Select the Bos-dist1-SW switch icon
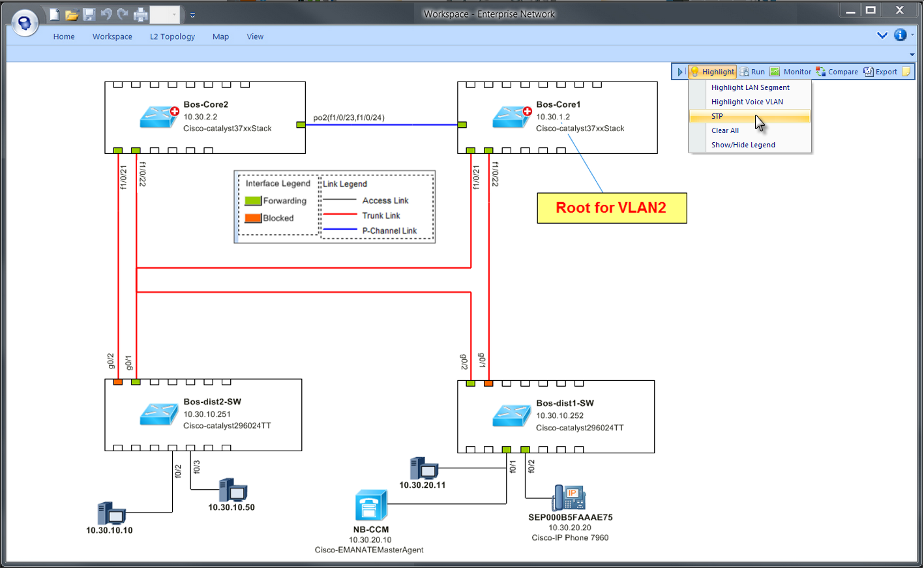Screen dimensions: 924x568 pos(511,415)
